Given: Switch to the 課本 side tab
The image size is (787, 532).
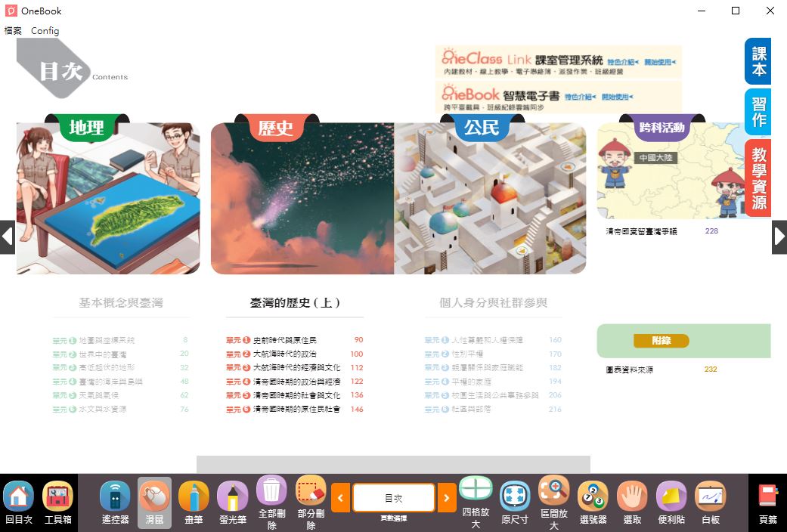Looking at the screenshot, I should click(758, 60).
